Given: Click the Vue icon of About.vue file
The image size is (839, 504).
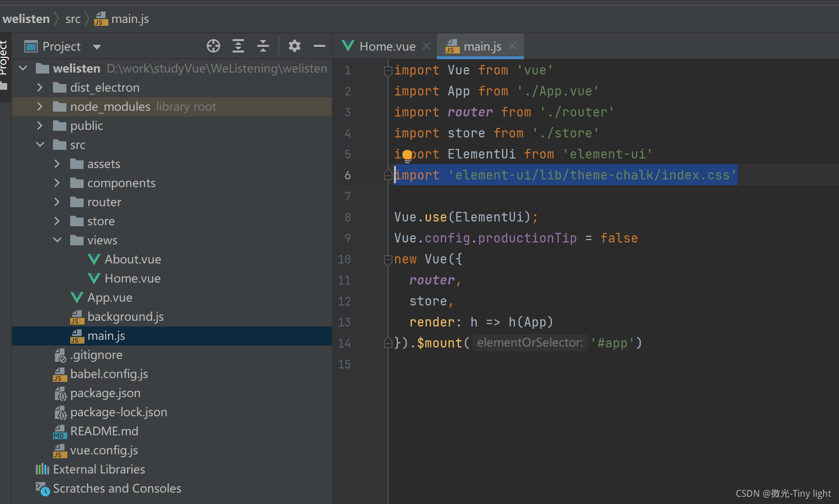Looking at the screenshot, I should 94,259.
